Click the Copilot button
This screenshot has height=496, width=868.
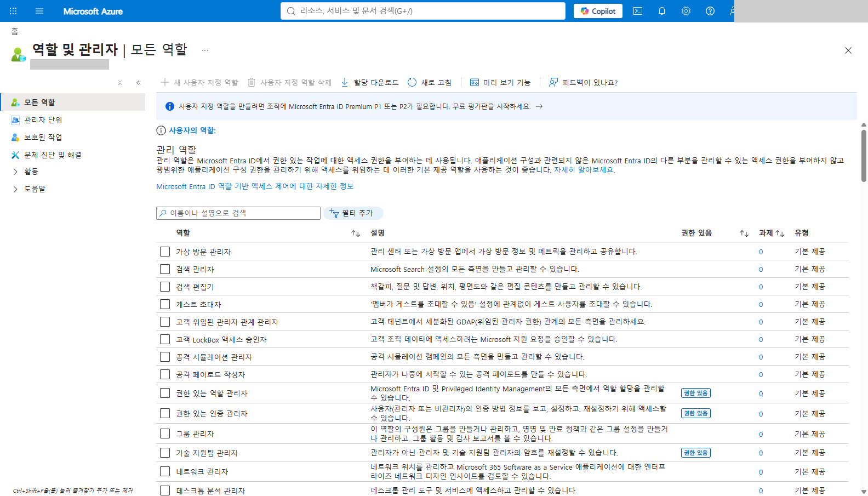click(x=598, y=11)
